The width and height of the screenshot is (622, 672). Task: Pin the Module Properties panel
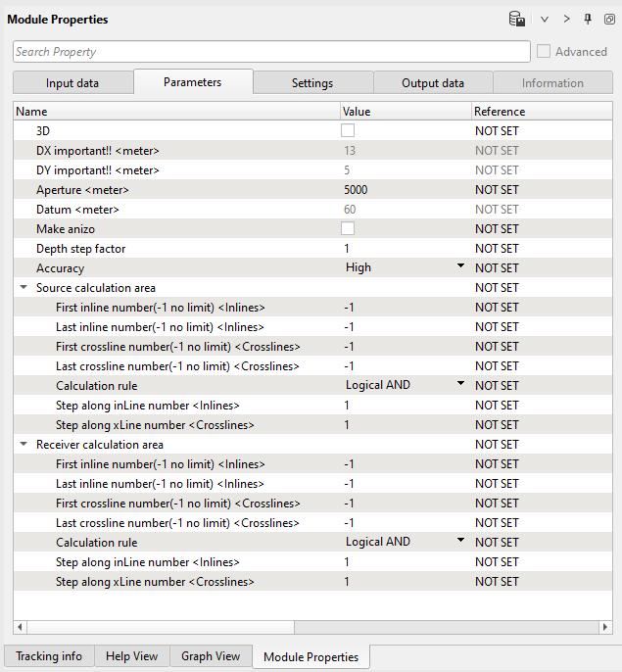(x=588, y=19)
